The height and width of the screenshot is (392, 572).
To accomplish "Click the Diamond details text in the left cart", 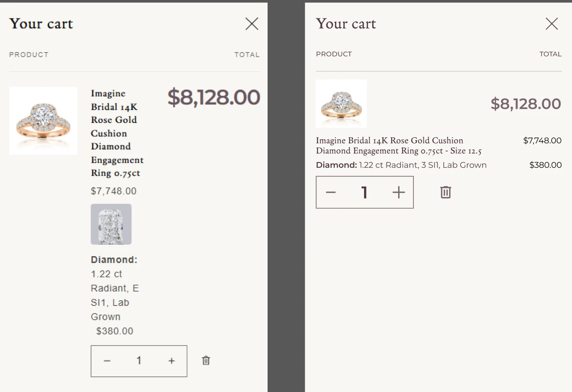I will click(x=115, y=288).
